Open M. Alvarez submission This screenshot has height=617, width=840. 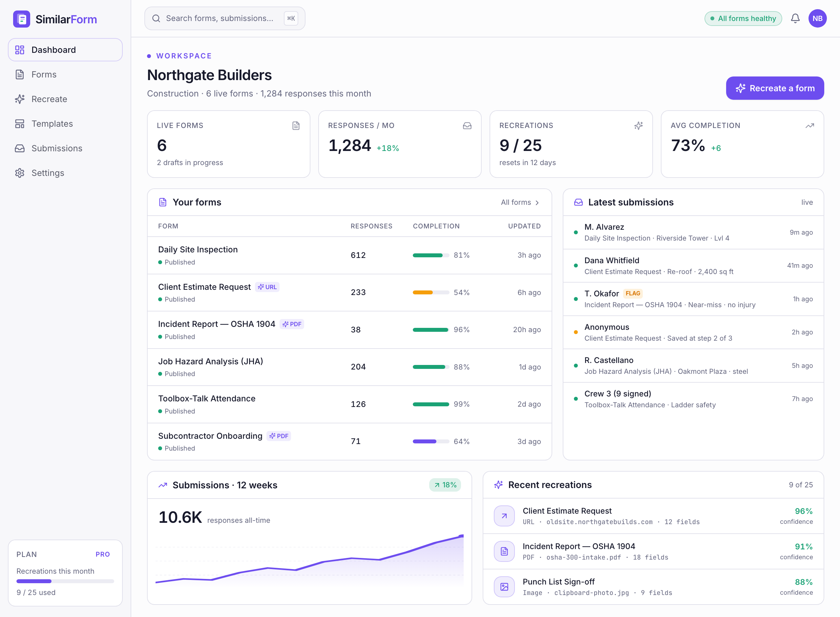pos(693,232)
